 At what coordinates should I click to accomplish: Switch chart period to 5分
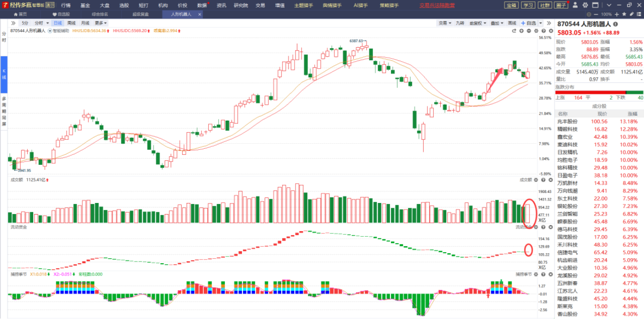(x=25, y=23)
